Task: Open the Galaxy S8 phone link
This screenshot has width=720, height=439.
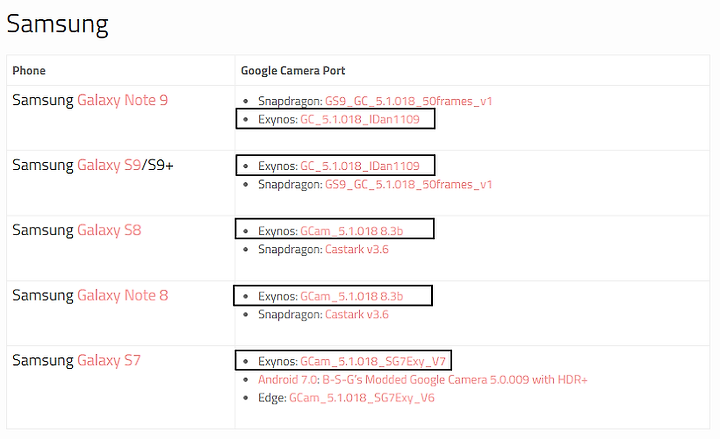Action: tap(109, 230)
